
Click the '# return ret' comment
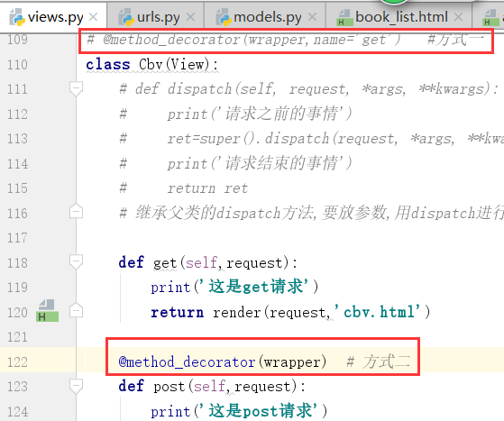click(184, 188)
